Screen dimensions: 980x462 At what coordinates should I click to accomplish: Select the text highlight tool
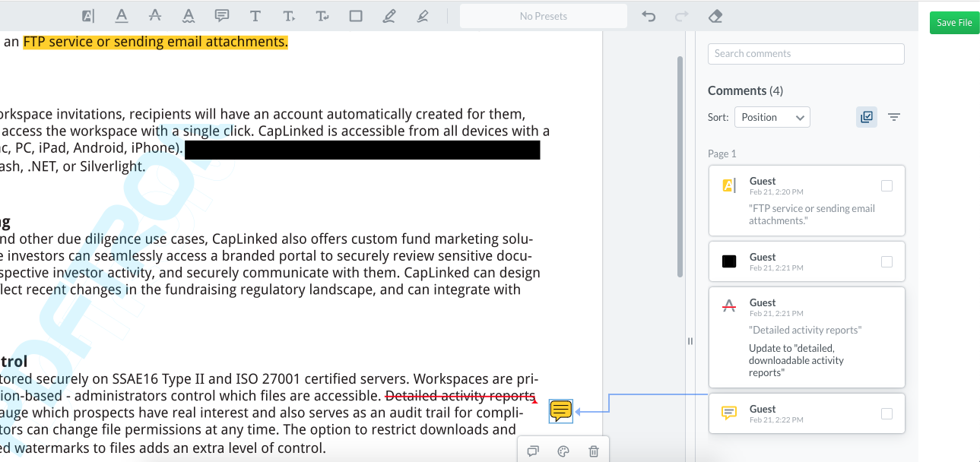88,16
